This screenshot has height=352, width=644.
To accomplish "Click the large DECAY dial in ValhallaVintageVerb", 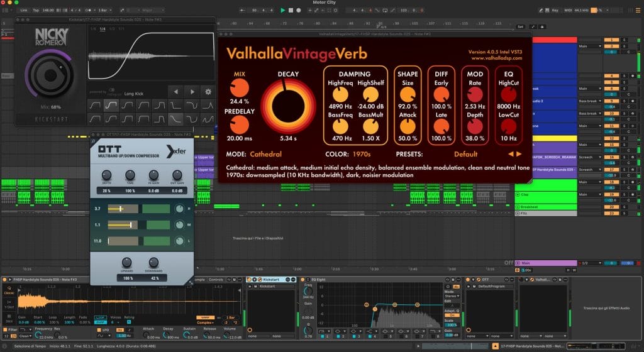I will 288,106.
